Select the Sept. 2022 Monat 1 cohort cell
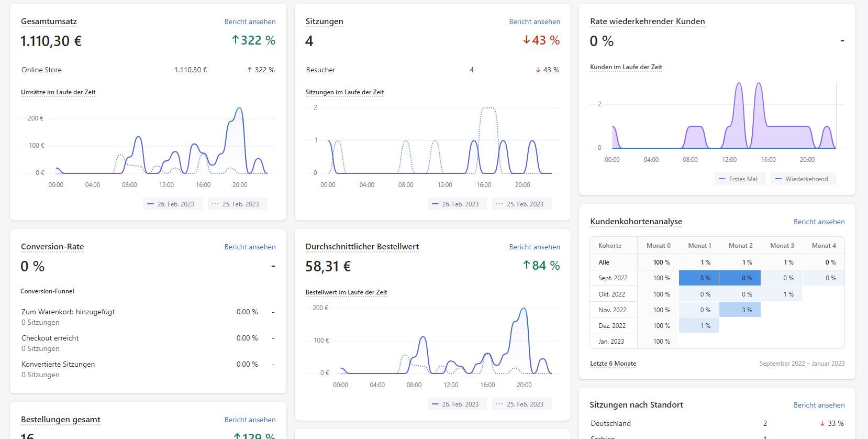868x439 pixels. point(699,278)
